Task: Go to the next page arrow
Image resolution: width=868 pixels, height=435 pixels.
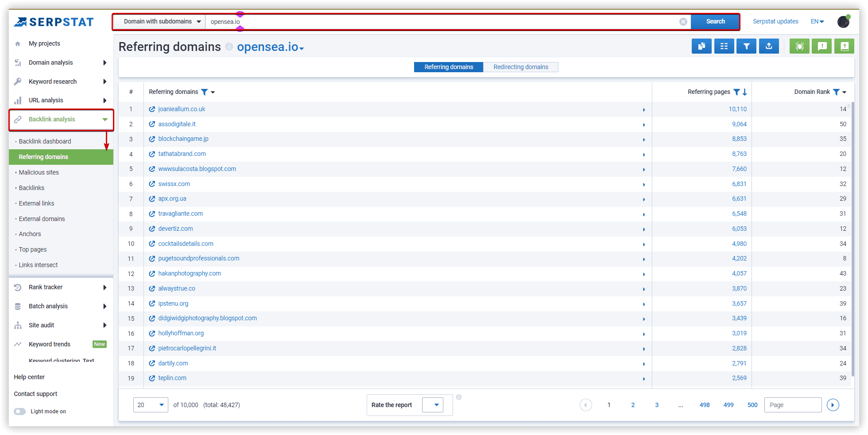Action: [833, 405]
